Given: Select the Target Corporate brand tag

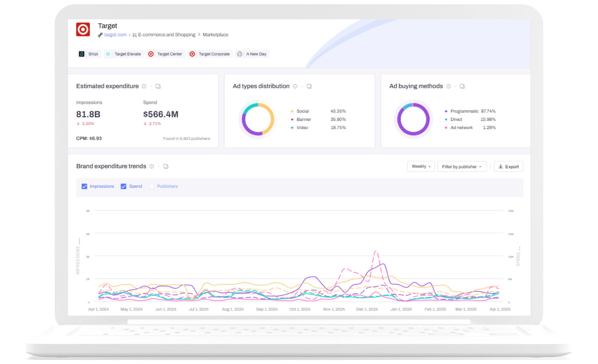Looking at the screenshot, I should pyautogui.click(x=210, y=54).
